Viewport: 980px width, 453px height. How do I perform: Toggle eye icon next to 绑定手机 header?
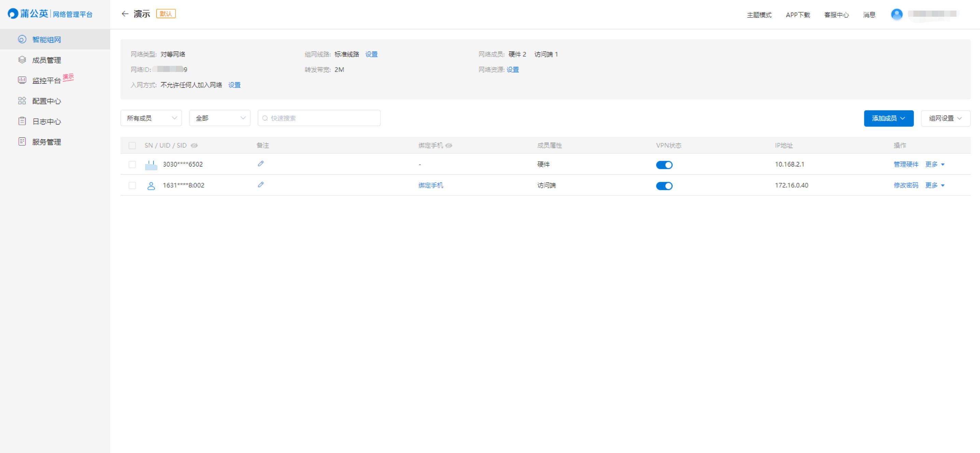[x=449, y=146]
